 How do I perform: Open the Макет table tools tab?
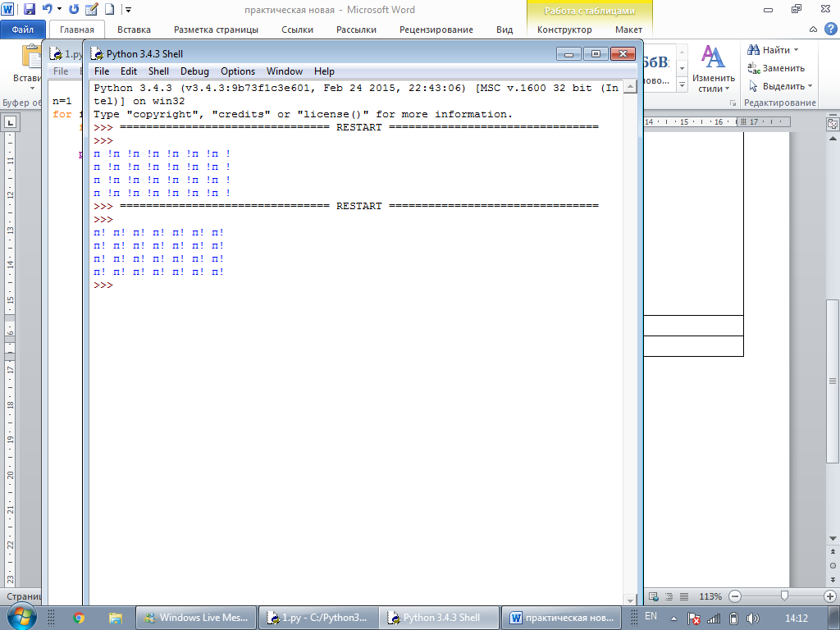click(x=628, y=30)
